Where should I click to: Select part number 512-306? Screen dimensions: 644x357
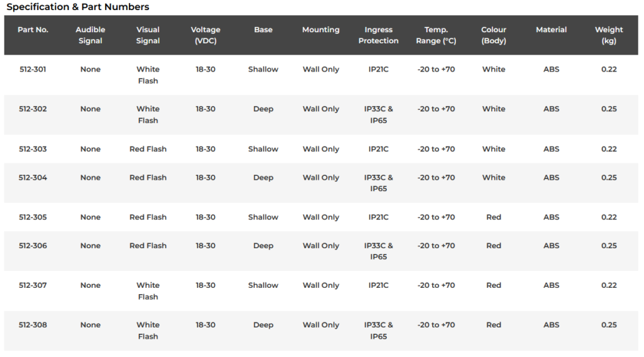point(33,246)
